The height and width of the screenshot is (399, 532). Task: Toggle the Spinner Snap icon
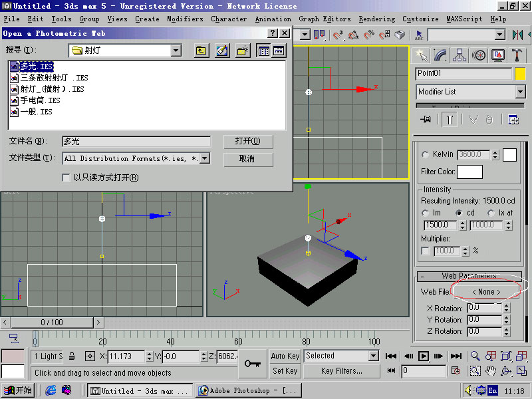point(384,35)
